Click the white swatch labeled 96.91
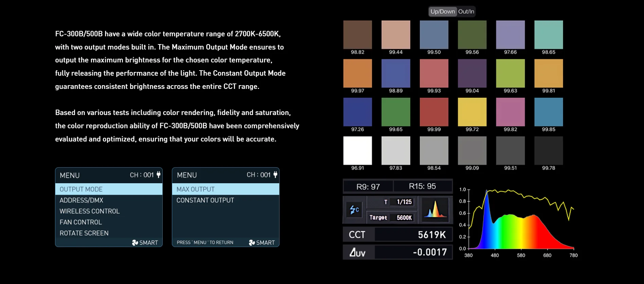Image resolution: width=644 pixels, height=284 pixels. 358,151
